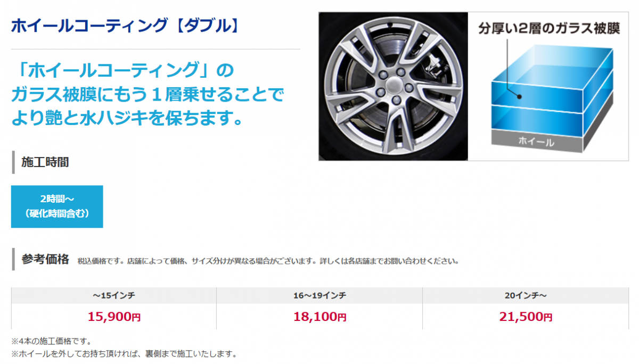This screenshot has width=639, height=364.
Task: Click the gray ホイール base layer label
Action: click(536, 142)
